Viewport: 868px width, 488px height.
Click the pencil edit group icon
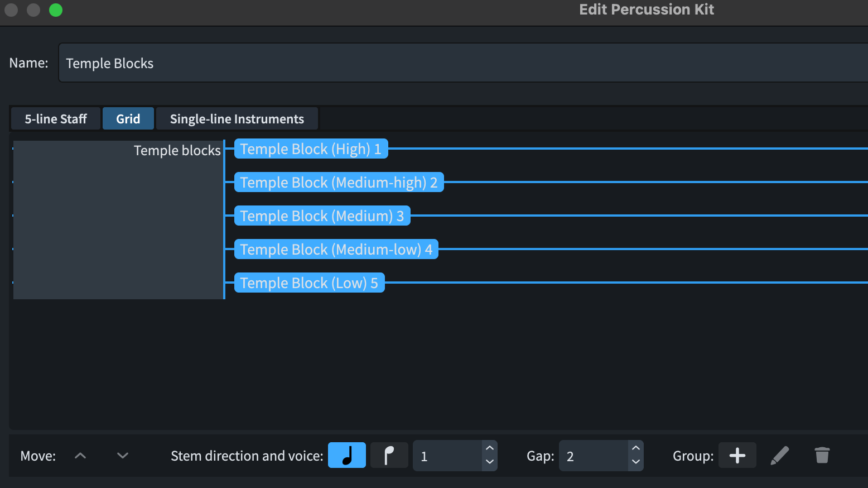[x=779, y=455]
